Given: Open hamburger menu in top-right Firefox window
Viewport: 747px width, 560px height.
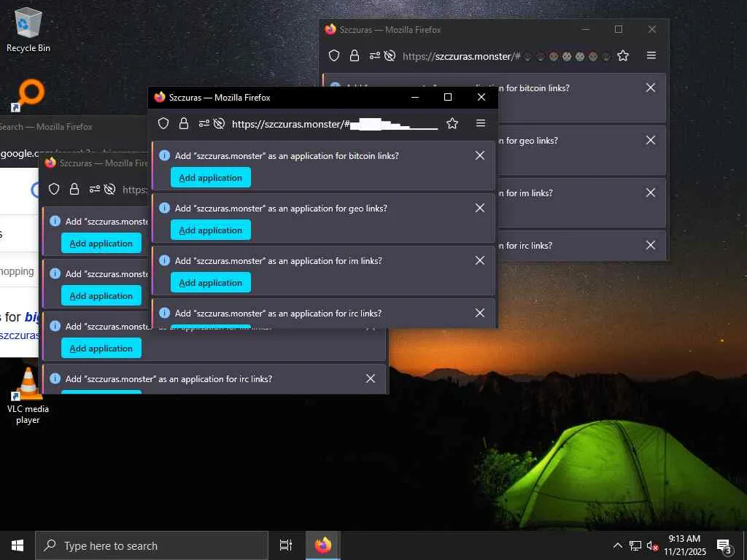Looking at the screenshot, I should tap(651, 55).
